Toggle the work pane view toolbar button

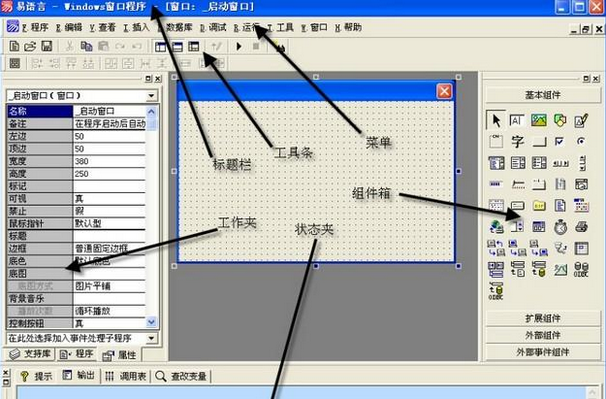tap(160, 47)
